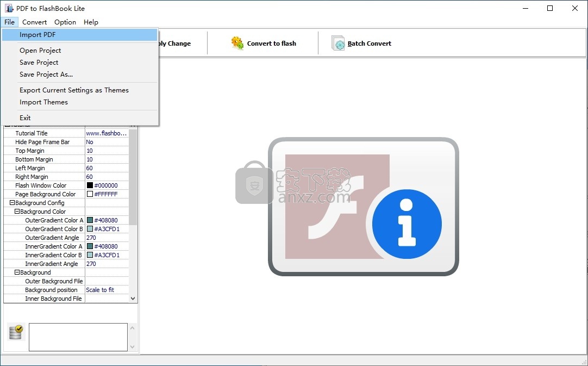588x366 pixels.
Task: Click the Page Background Color white swatch
Action: coord(90,194)
